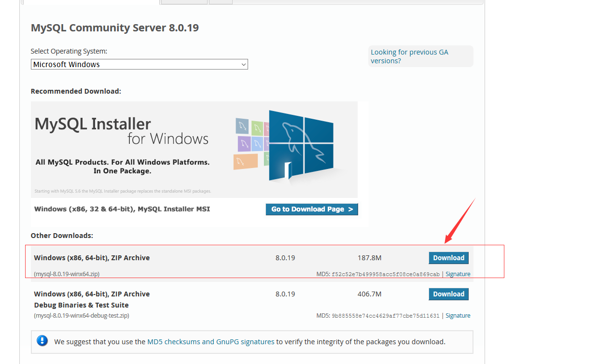Screen dimensions: 598x364
Task: Click the MD5 checksums and GnuPG signatures link
Action: [210, 341]
